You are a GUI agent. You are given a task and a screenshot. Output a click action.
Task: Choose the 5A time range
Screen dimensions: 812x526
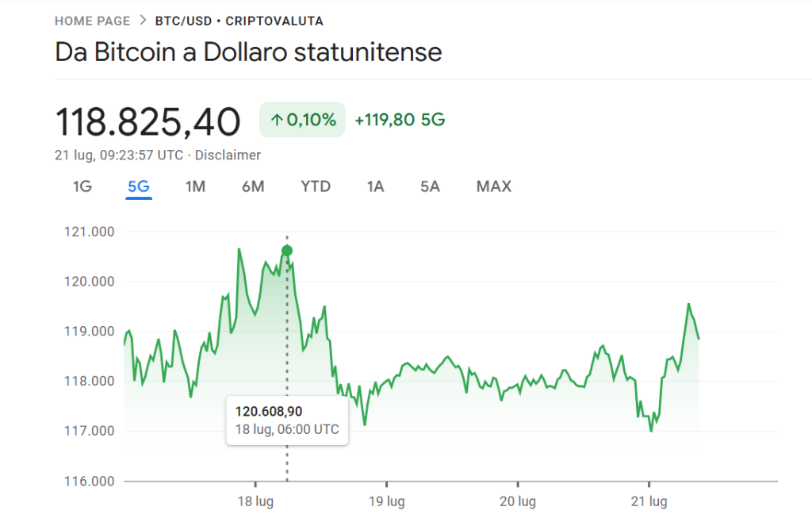click(430, 187)
